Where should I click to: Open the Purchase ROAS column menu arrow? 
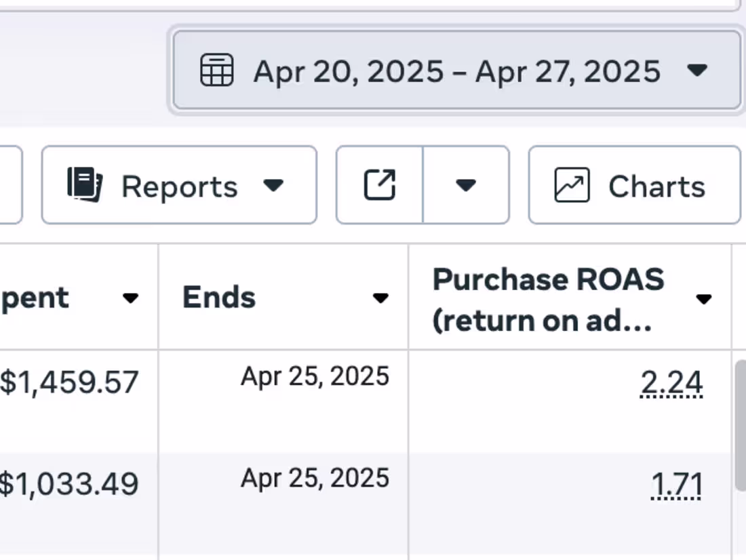pos(704,299)
